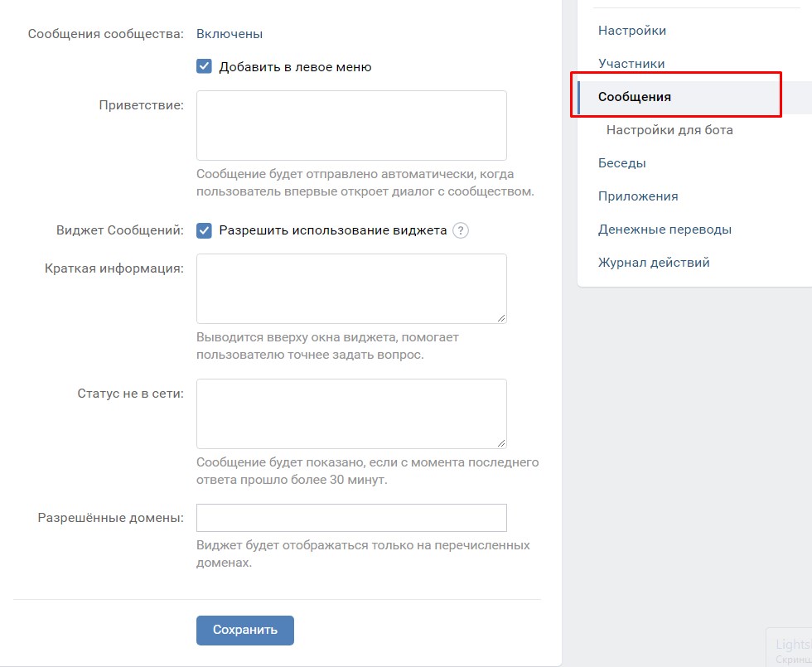Open Настройки для бота subsection
Viewport: 812px width, 667px height.
pos(669,130)
